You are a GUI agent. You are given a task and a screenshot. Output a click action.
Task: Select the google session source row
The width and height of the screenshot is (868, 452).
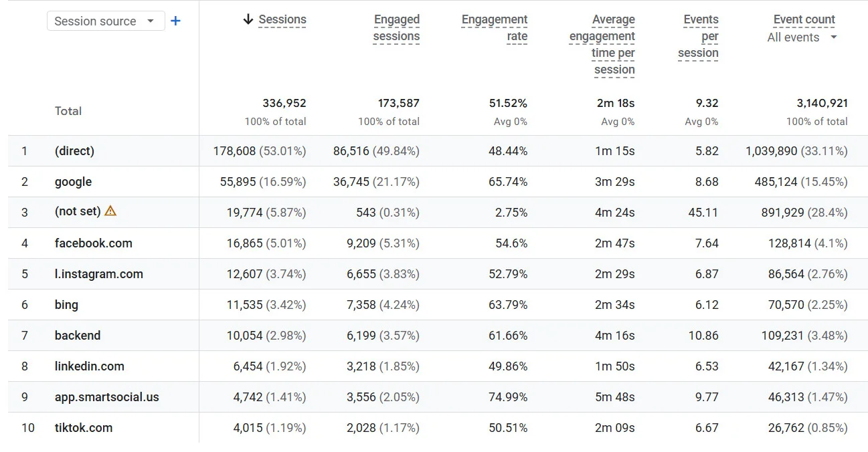[x=73, y=181]
